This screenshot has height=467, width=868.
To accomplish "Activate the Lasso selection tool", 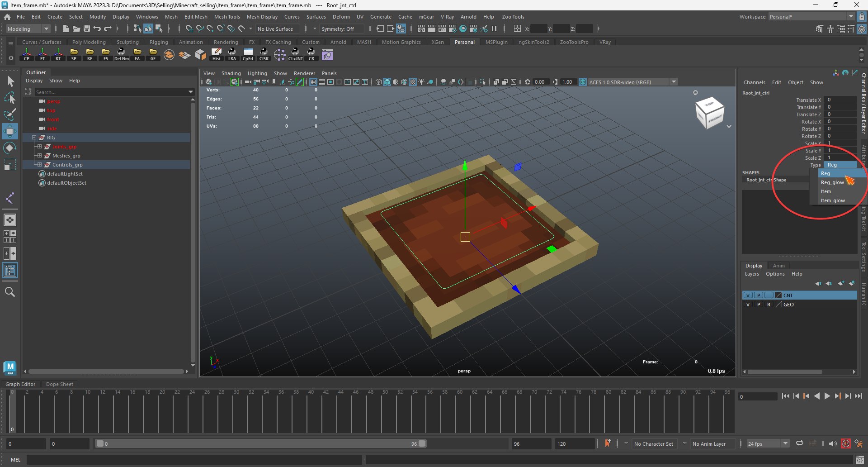I will pos(10,98).
